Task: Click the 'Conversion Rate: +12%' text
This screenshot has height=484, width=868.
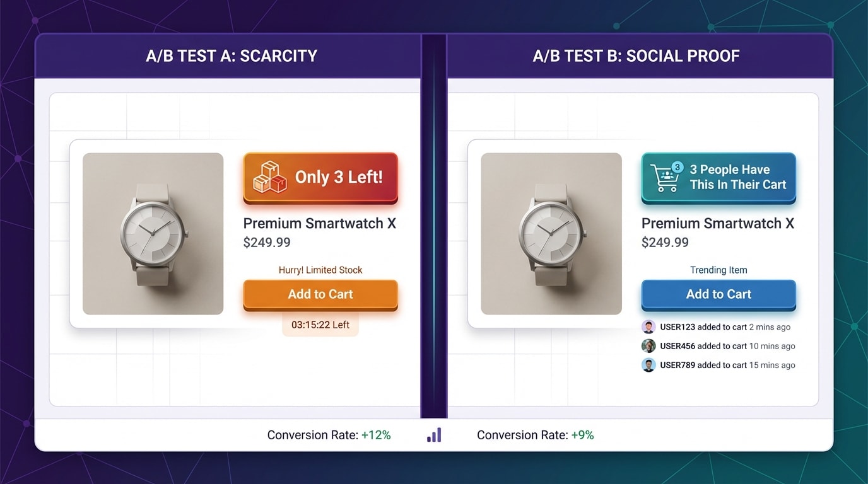Action: point(329,434)
